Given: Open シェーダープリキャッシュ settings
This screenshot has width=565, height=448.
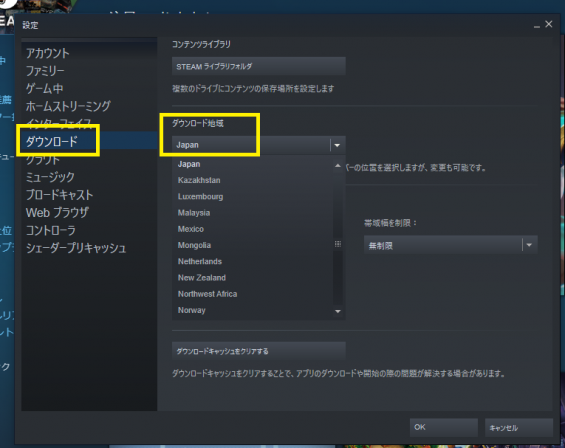Looking at the screenshot, I should 76,248.
